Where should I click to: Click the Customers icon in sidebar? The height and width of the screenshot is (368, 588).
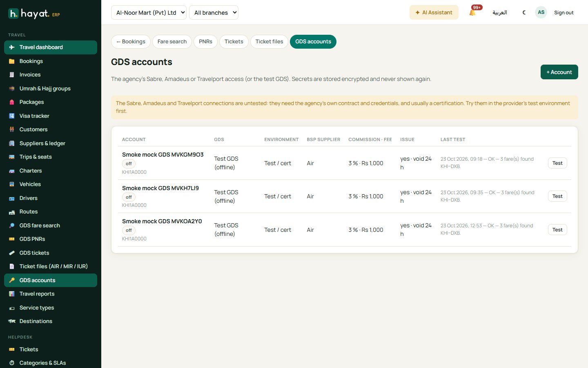click(12, 130)
